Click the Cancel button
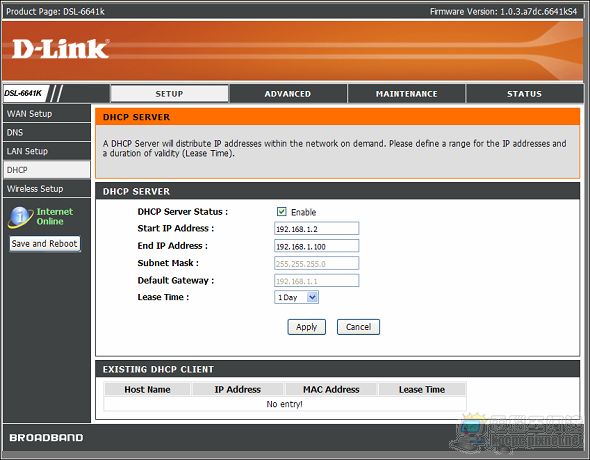Screen dimensions: 590x460 click(x=358, y=327)
